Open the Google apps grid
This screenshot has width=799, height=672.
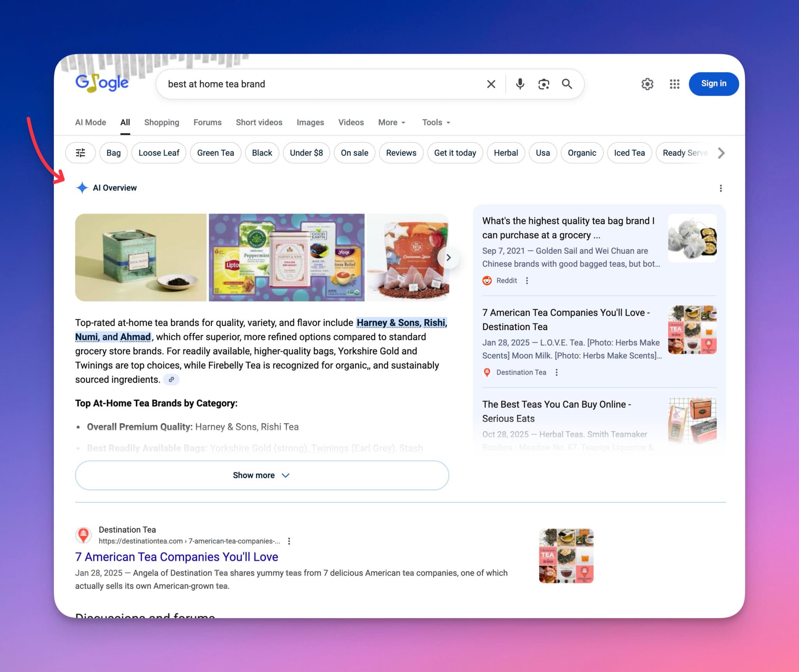(674, 84)
